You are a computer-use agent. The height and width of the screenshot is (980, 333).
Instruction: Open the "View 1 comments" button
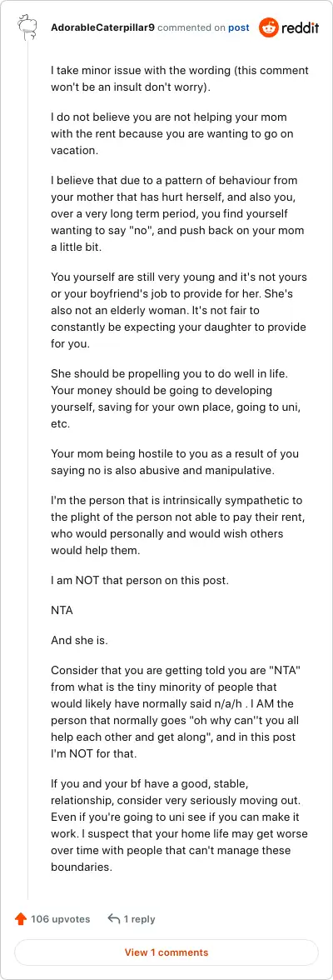[166, 952]
